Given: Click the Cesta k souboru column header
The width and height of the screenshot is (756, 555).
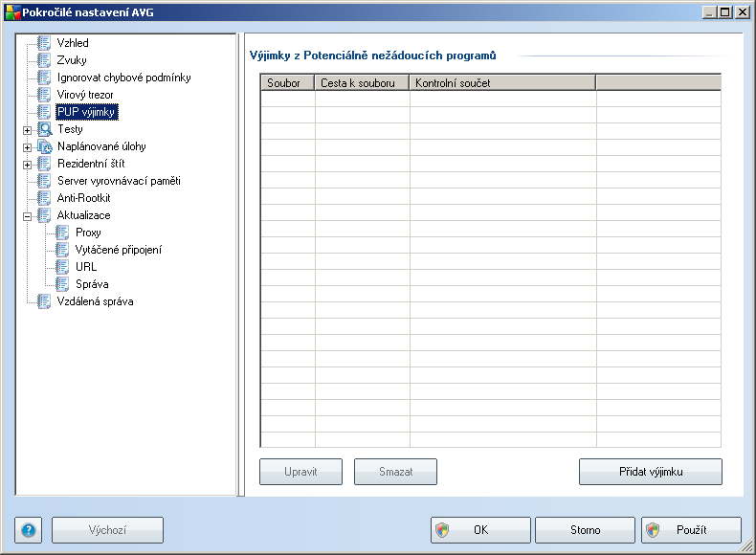Looking at the screenshot, I should click(x=362, y=83).
